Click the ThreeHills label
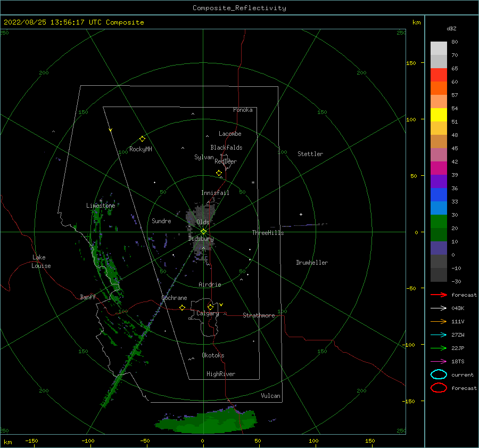 tap(268, 233)
